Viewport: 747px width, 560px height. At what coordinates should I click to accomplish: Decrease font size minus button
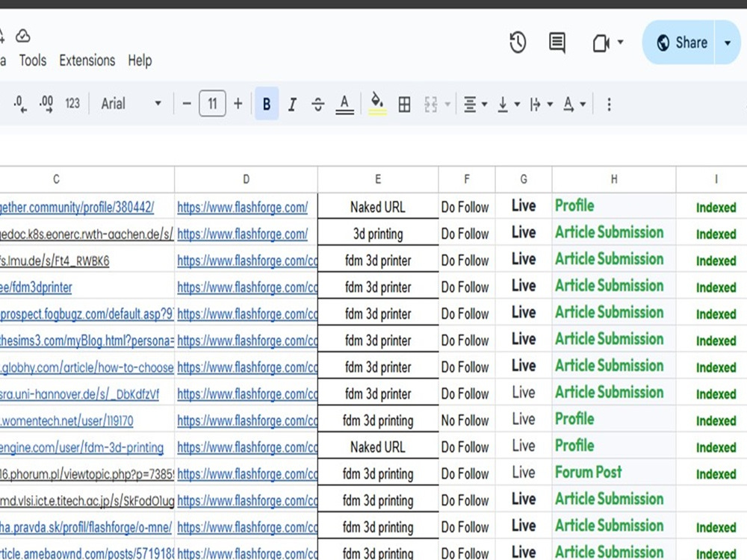tap(187, 104)
